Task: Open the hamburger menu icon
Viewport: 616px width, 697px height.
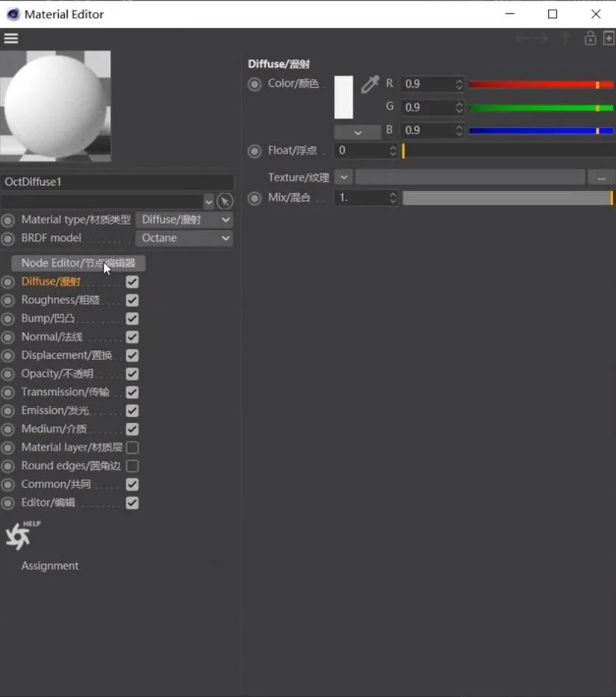Action: point(11,38)
